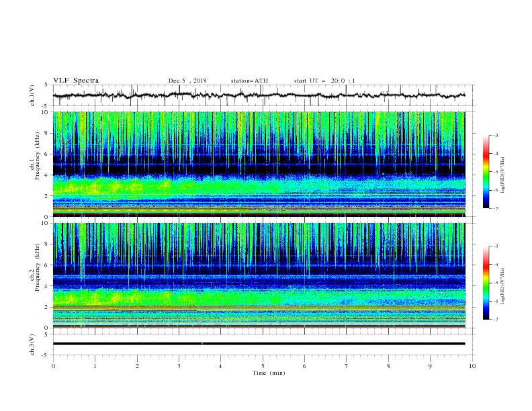Click the "7" tick on the time axis
The width and height of the screenshot is (532, 411).
click(347, 366)
